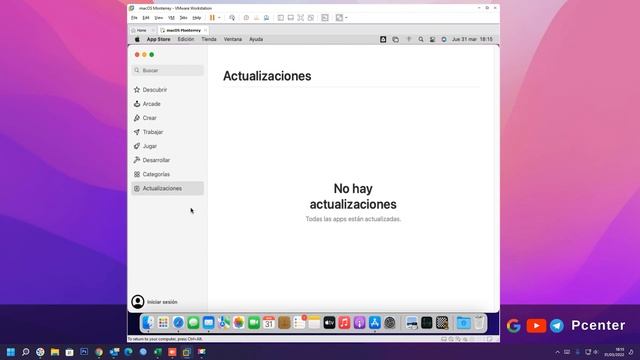
Task: Click Spotlight search icon in macOS menu bar
Action: 421,40
